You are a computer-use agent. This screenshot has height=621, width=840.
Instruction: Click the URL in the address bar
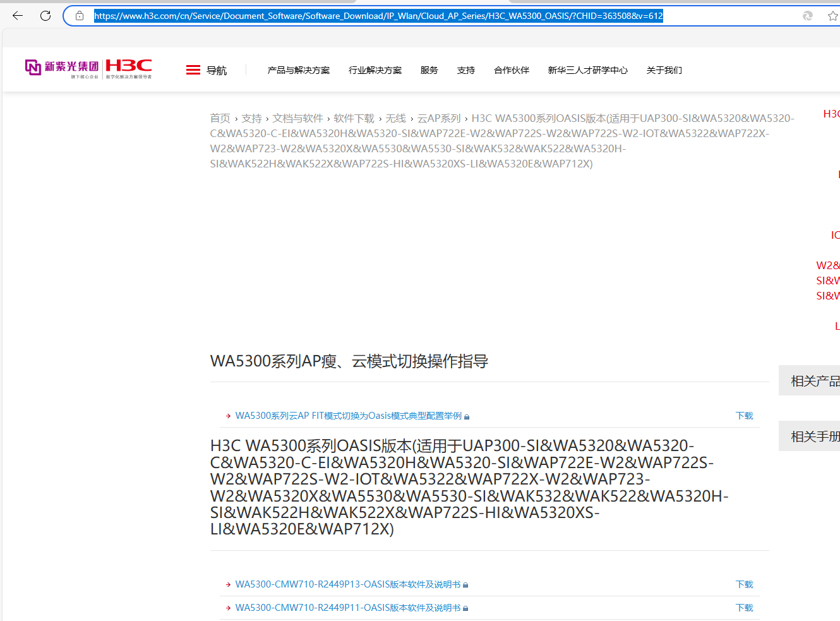pos(379,16)
